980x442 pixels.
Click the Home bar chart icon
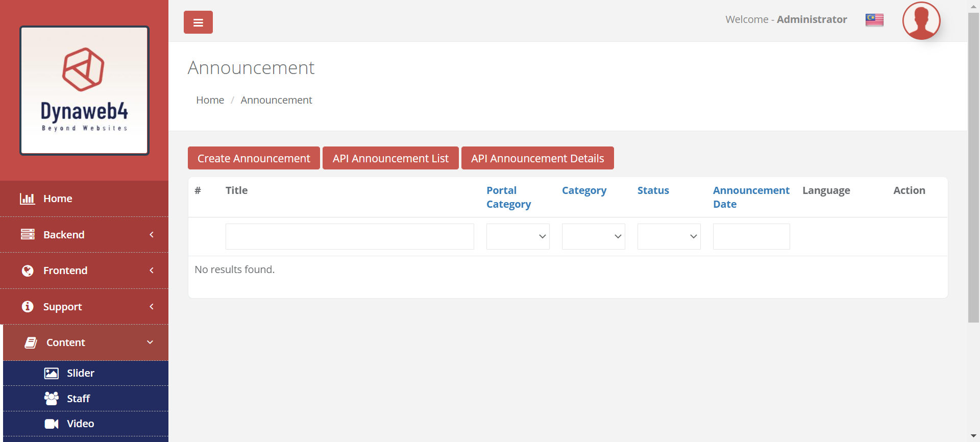[x=28, y=199]
